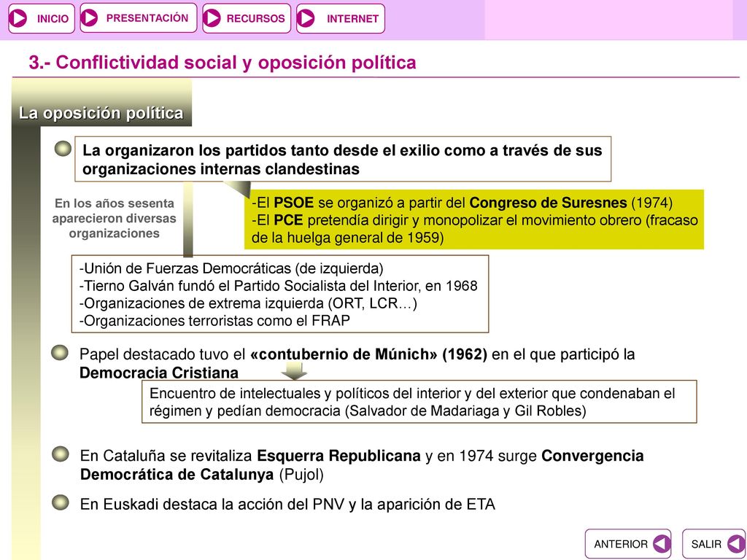Image resolution: width=747 pixels, height=560 pixels.
Task: Click 'Unión de Fuerzas Democráticas (de izquierda)'
Action: pyautogui.click(x=231, y=268)
